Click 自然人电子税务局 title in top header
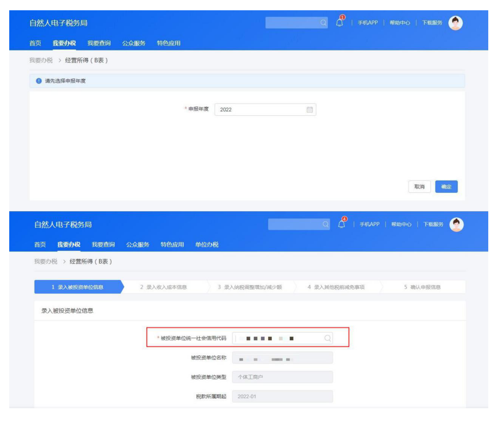 point(59,23)
